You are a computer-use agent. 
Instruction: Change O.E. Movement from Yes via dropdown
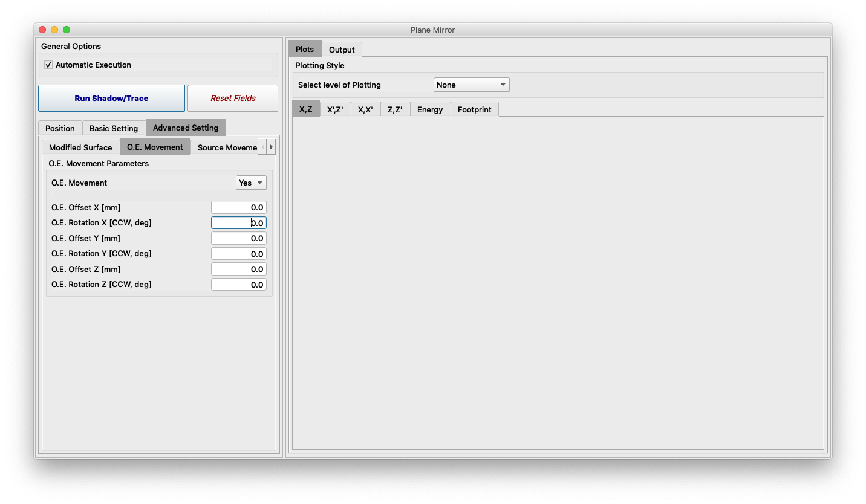click(250, 182)
